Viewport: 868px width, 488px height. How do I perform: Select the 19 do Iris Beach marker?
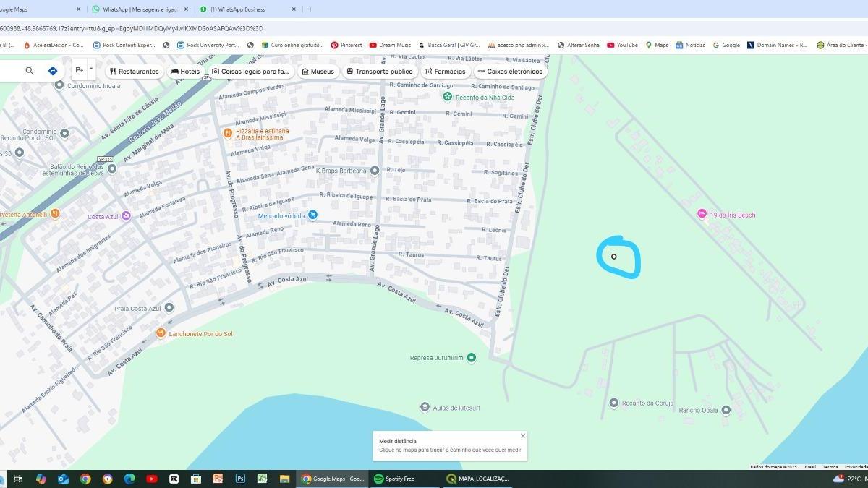(701, 214)
